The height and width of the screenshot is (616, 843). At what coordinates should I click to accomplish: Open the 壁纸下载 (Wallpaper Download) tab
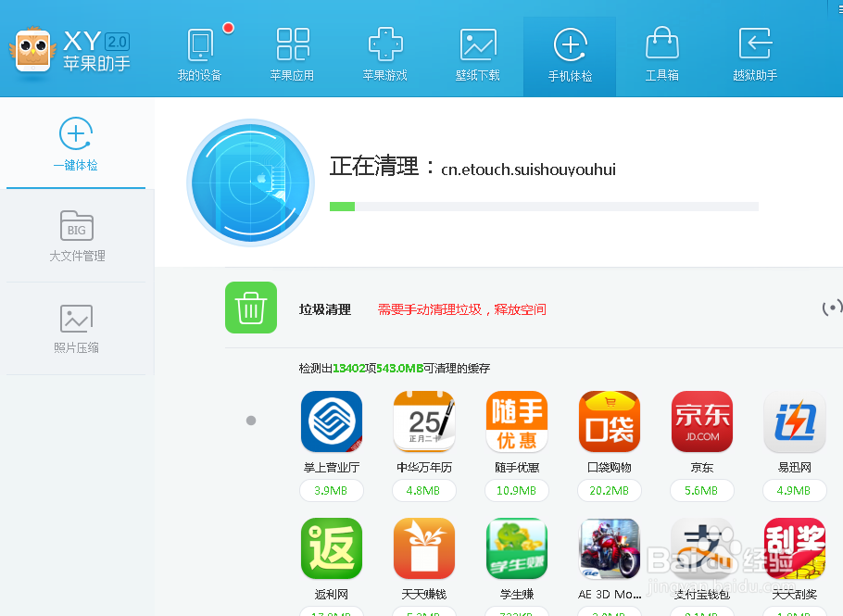click(x=477, y=56)
